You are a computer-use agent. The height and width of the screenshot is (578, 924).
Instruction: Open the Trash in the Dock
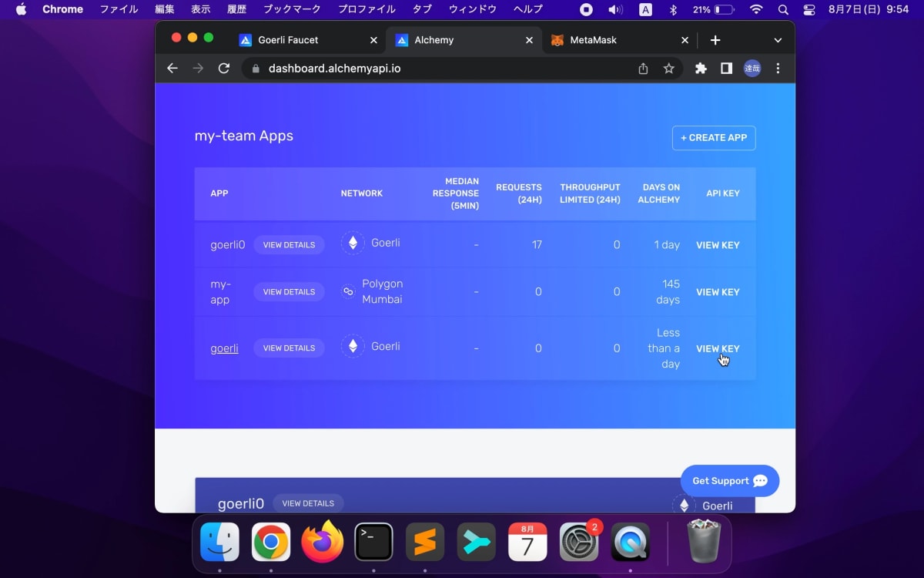(x=703, y=541)
